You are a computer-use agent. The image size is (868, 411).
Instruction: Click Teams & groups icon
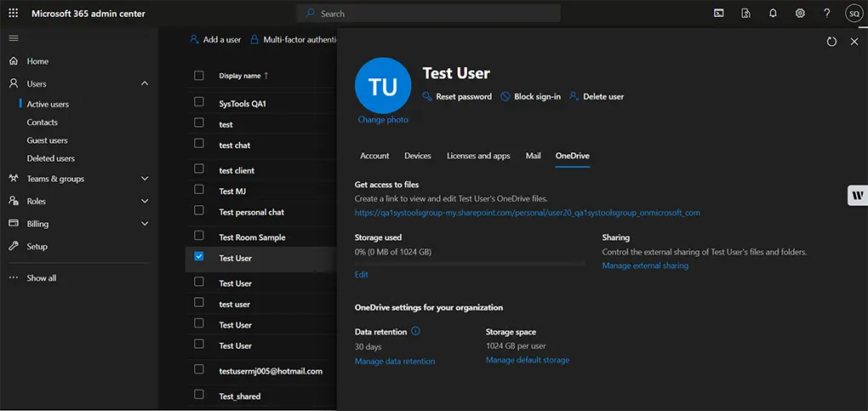click(x=14, y=179)
